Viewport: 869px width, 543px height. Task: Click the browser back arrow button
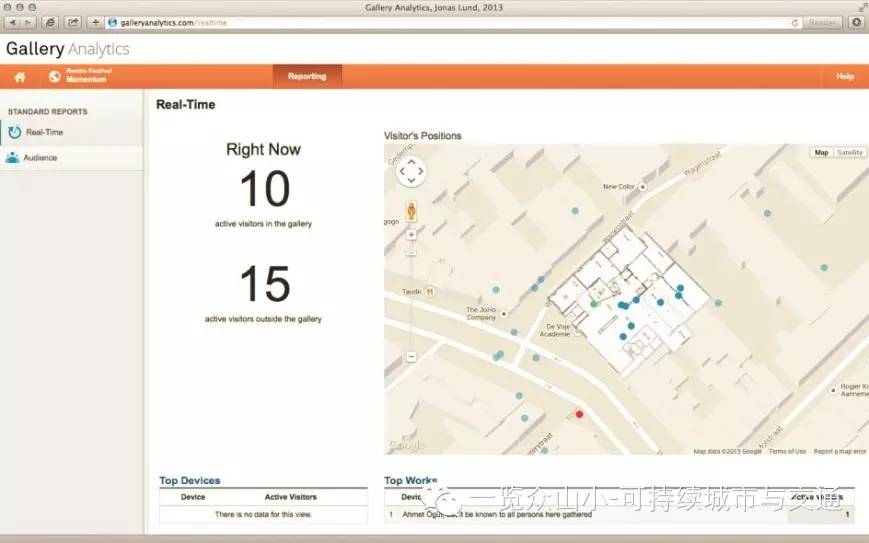pos(12,23)
